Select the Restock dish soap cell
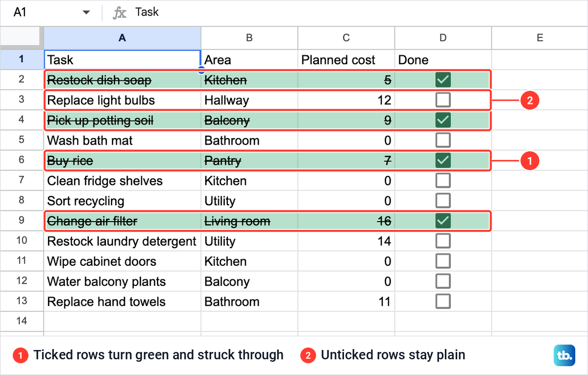The width and height of the screenshot is (588, 375). pyautogui.click(x=122, y=80)
